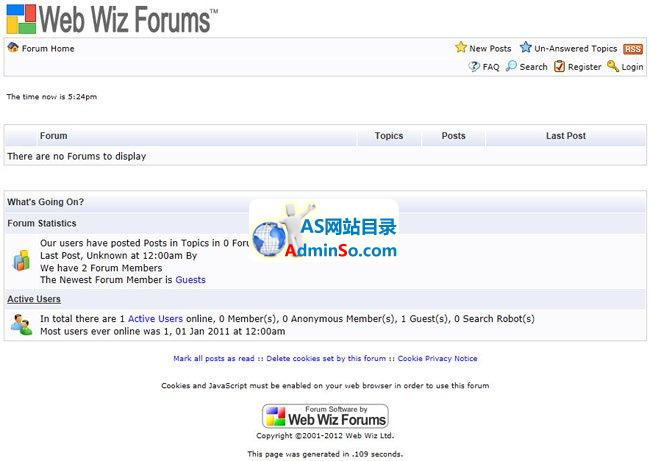Click the Topics column header
The width and height of the screenshot is (650, 461).
[389, 136]
